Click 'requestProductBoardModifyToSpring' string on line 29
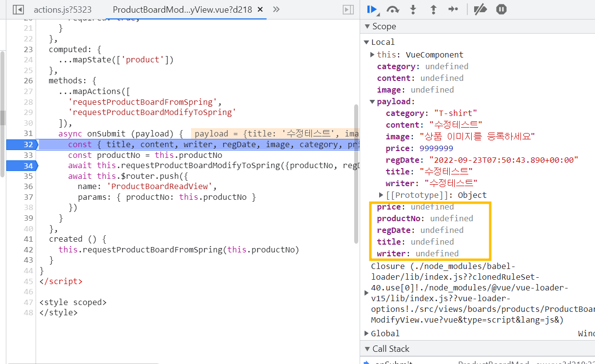 coord(152,113)
